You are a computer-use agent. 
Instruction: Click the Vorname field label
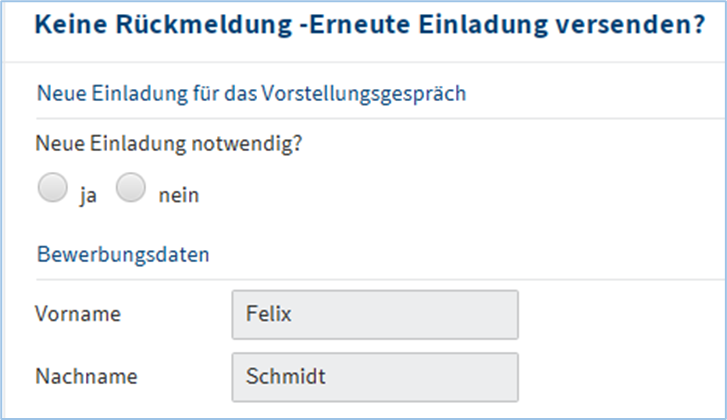click(x=77, y=314)
